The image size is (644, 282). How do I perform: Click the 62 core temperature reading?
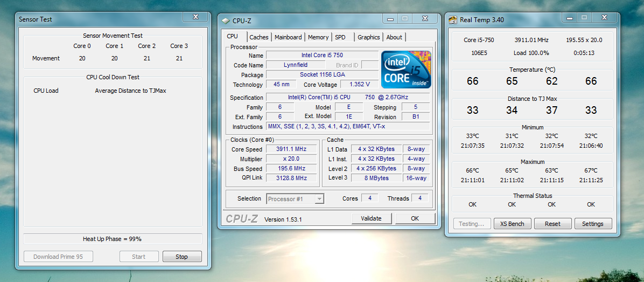point(551,81)
